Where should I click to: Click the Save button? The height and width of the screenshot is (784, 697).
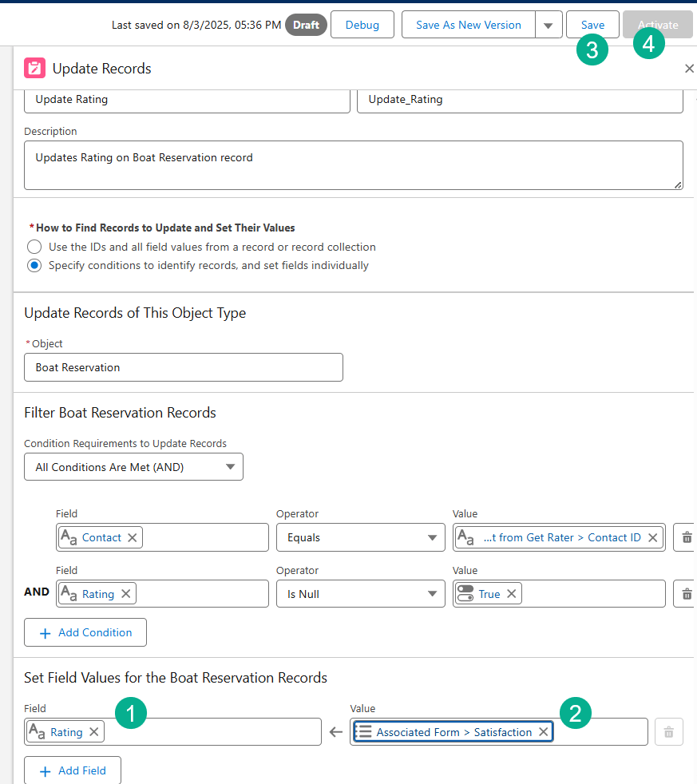point(592,26)
